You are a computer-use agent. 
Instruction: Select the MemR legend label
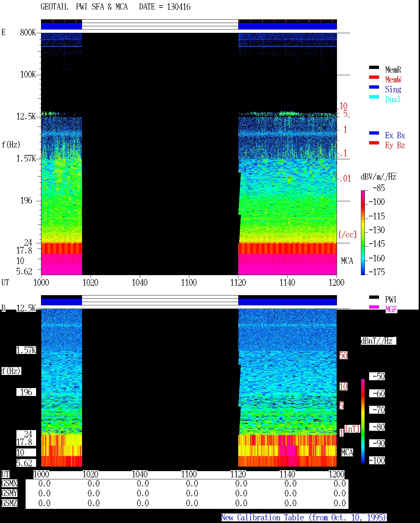[x=393, y=70]
